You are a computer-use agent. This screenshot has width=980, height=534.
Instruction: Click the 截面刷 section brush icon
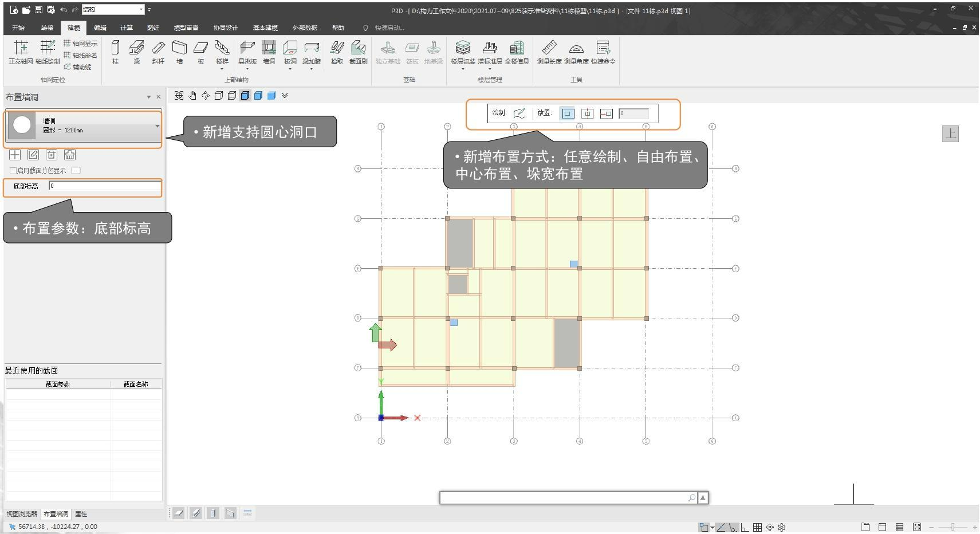tap(358, 52)
